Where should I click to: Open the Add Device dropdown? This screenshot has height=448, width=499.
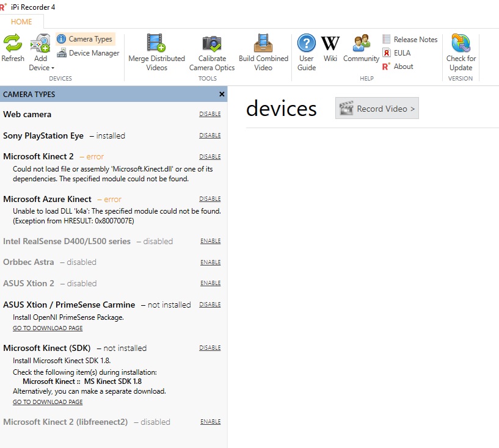click(42, 52)
